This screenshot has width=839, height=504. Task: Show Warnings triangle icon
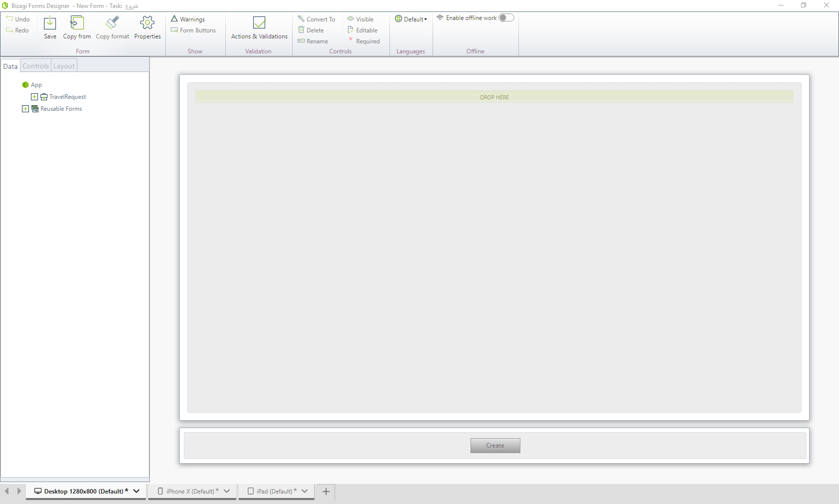click(174, 18)
